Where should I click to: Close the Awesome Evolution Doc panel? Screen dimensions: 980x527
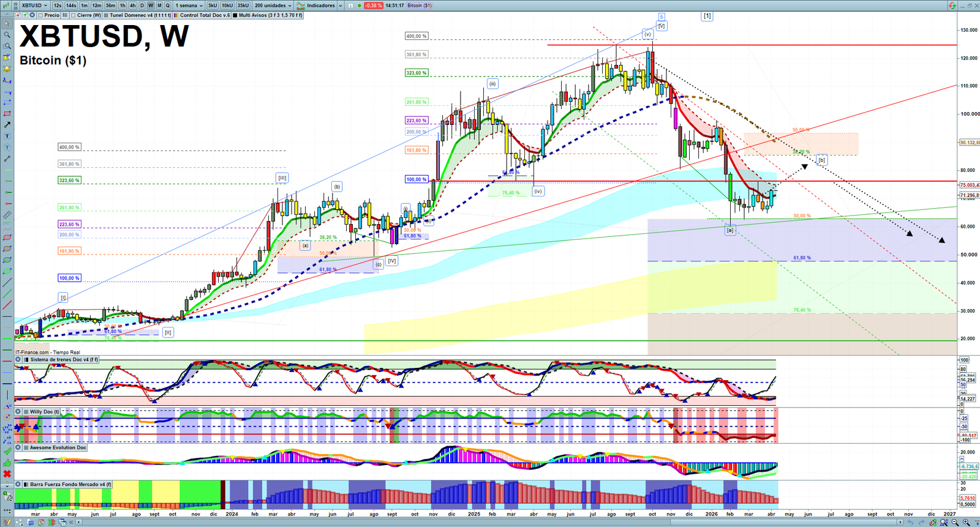(x=18, y=447)
